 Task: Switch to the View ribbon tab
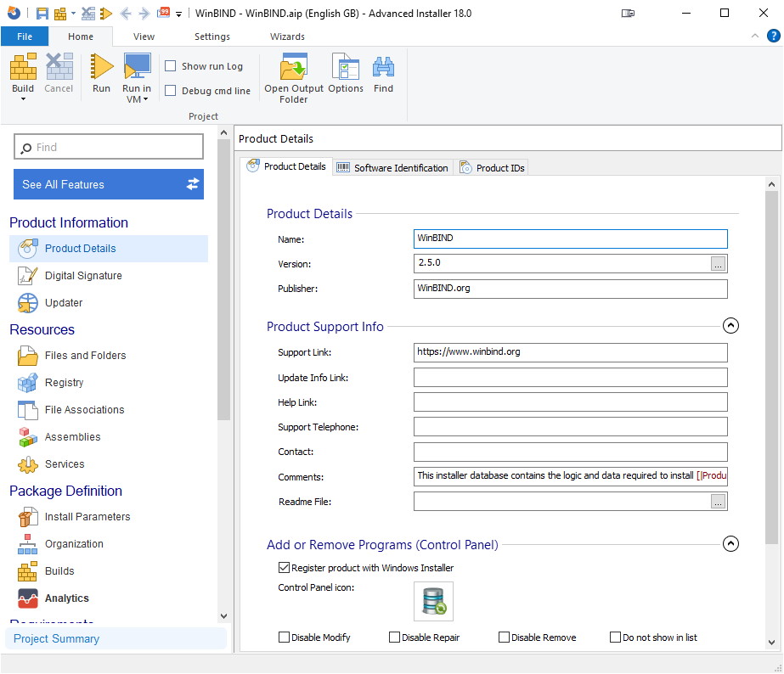point(144,37)
